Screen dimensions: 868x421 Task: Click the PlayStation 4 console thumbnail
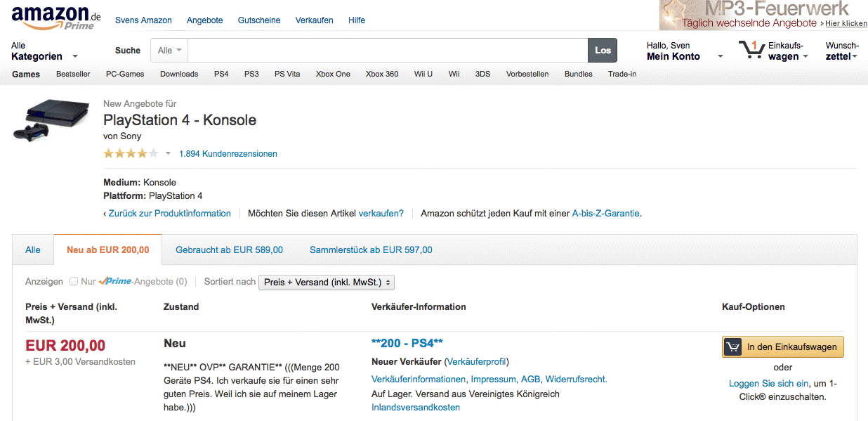(51, 120)
